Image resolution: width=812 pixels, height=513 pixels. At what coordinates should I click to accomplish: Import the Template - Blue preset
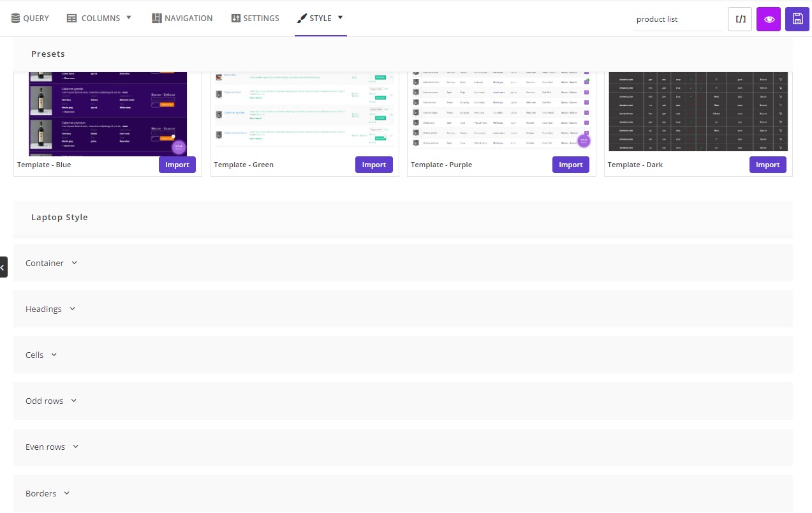pyautogui.click(x=177, y=165)
